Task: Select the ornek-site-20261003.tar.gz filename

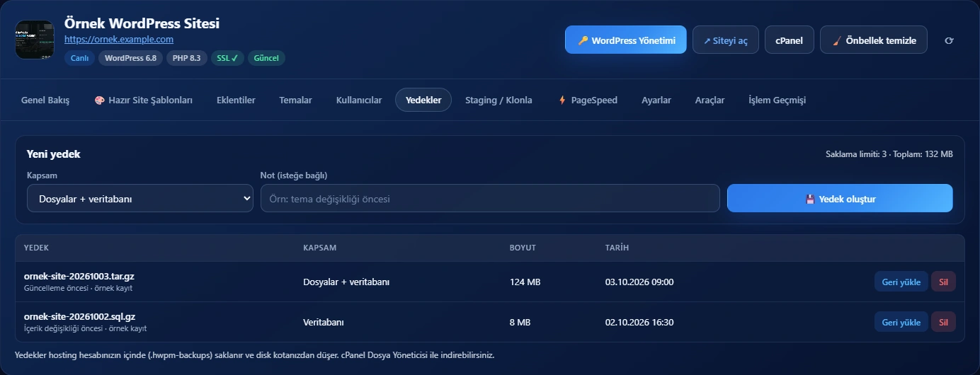Action: point(79,276)
